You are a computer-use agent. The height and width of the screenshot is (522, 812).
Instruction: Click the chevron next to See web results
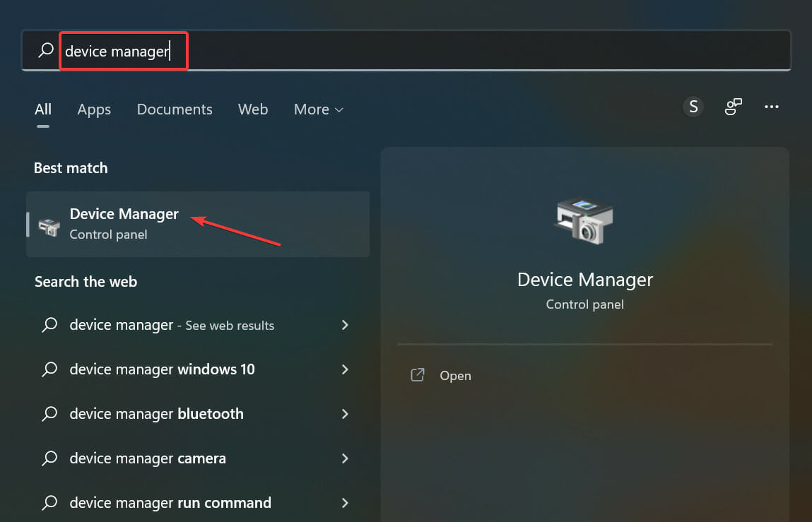(345, 325)
